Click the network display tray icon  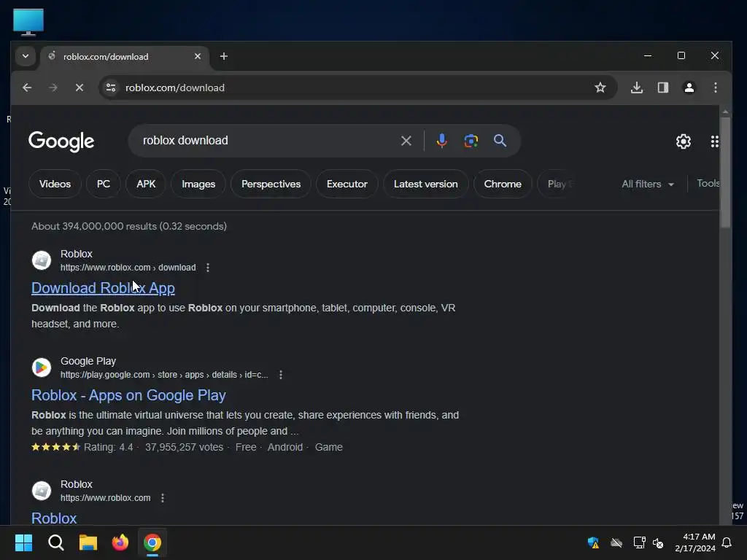click(x=639, y=542)
